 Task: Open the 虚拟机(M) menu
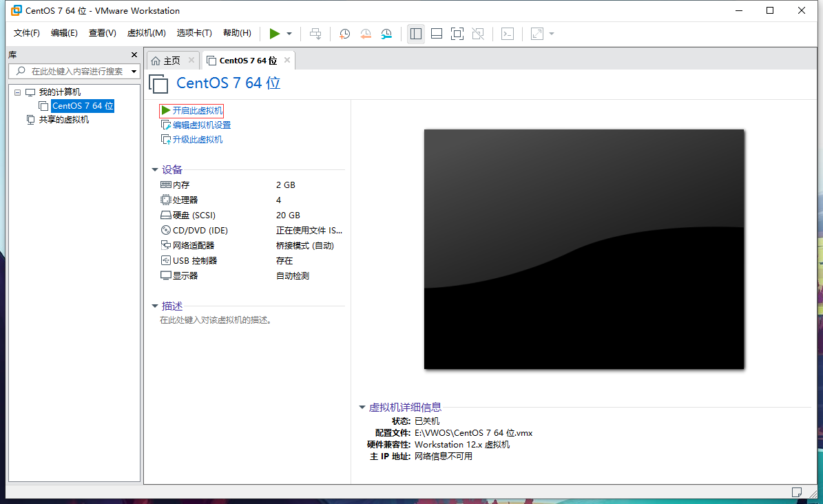coord(147,33)
